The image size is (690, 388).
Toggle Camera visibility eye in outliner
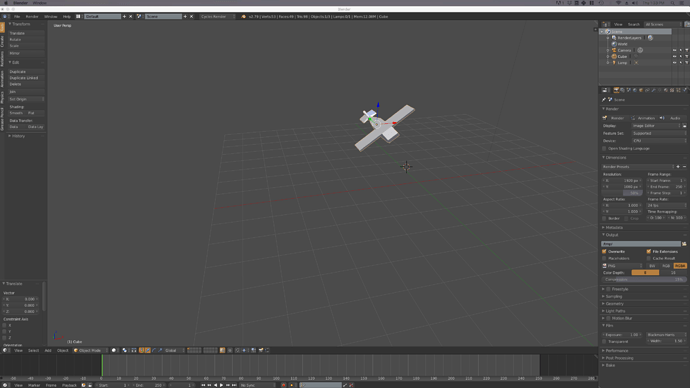point(675,50)
